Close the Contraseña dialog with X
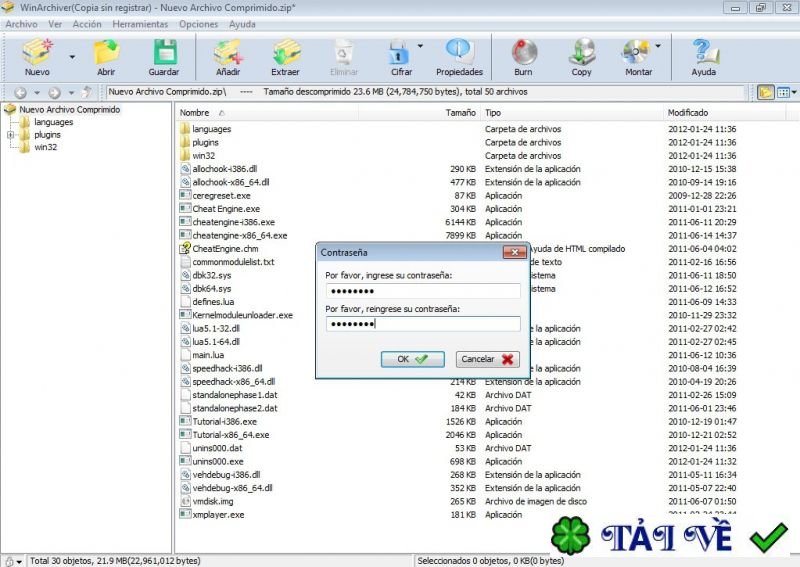 (x=514, y=252)
